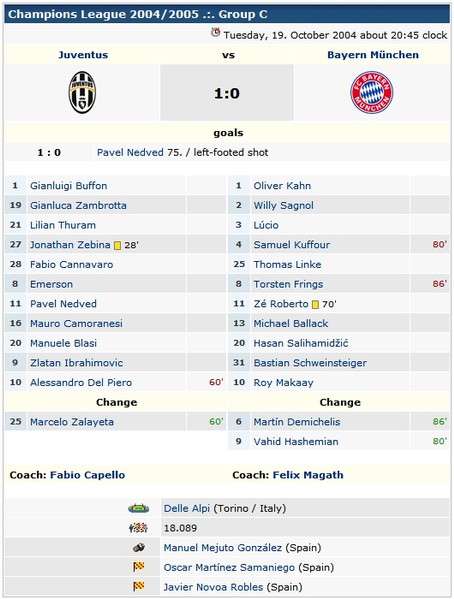Screen dimensions: 454x599
Task: Select Zlatan Ibrahimovic in the lineup
Action: pos(76,363)
